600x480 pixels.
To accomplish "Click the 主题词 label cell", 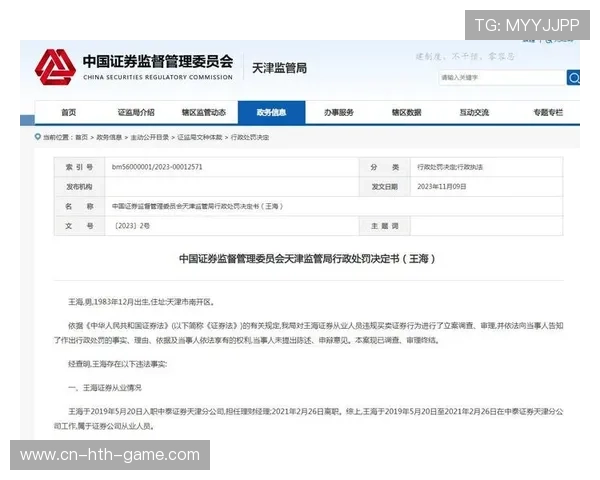I will [x=385, y=226].
